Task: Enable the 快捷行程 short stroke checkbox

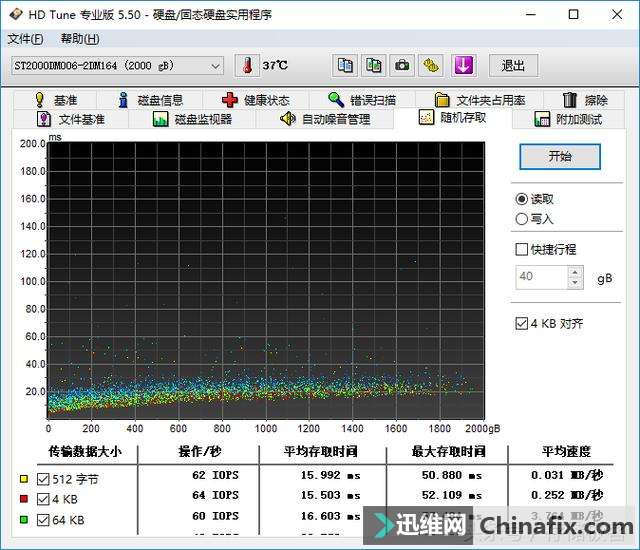Action: coord(522,249)
